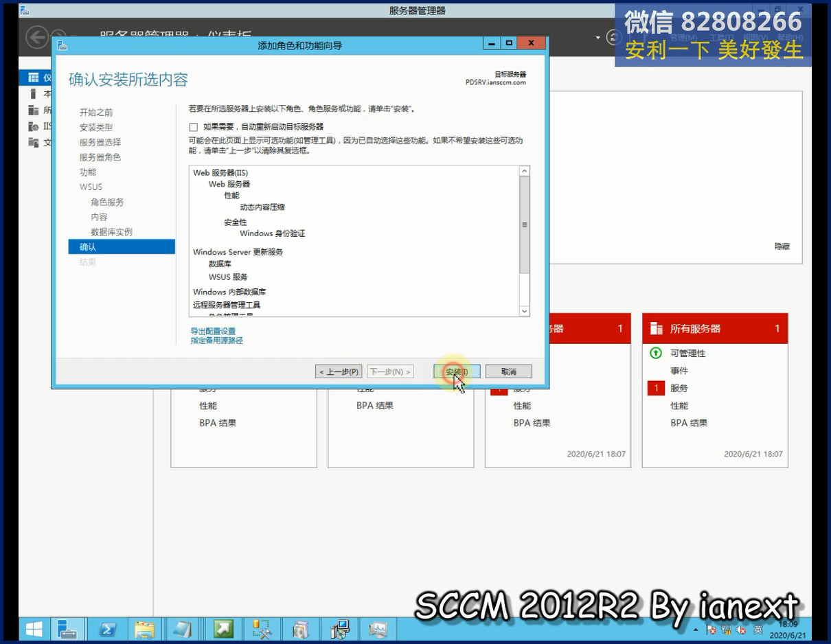Go to the 功能 wizard step
Screen dimensions: 831x644
[x=88, y=172]
